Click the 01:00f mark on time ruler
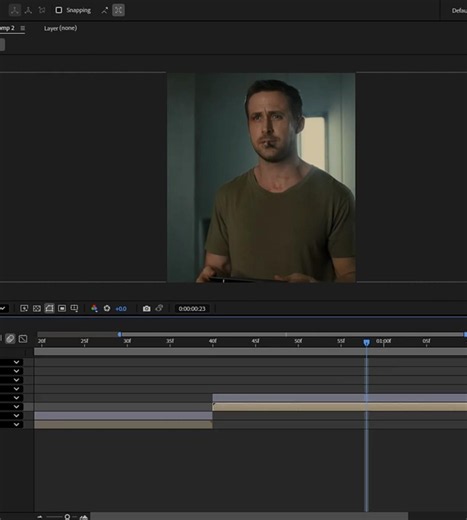 coord(384,341)
